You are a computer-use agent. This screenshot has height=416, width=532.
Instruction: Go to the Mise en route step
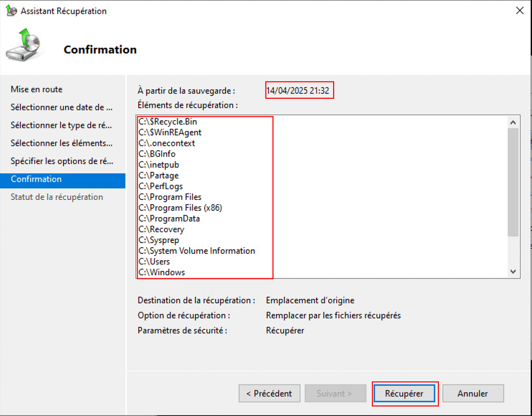coord(36,89)
